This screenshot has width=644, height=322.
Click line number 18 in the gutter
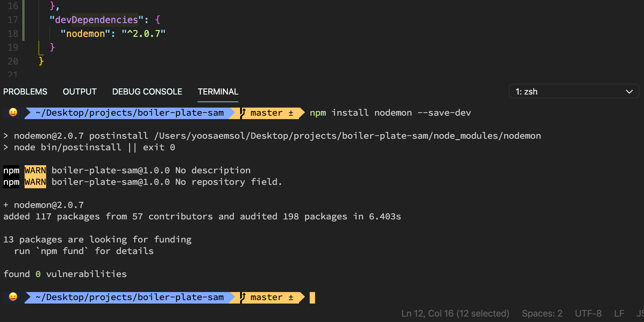point(13,34)
